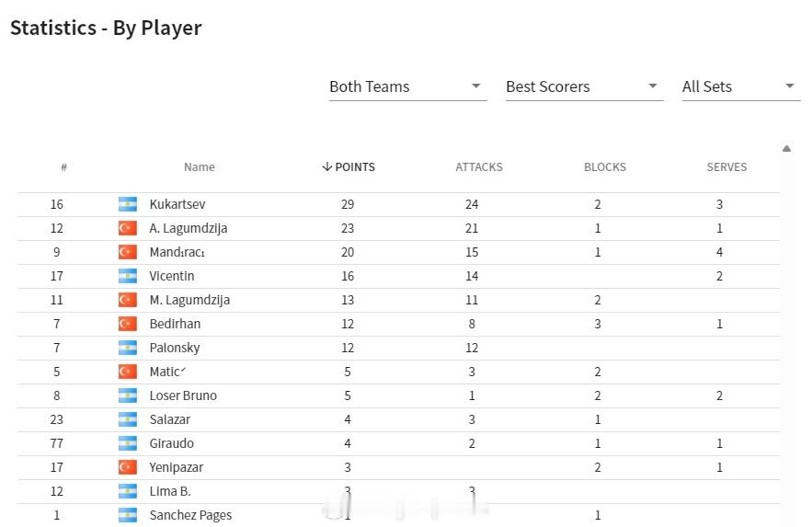Sort table by BLOCKS column
Viewport: 812px width, 527px height.
(x=605, y=166)
